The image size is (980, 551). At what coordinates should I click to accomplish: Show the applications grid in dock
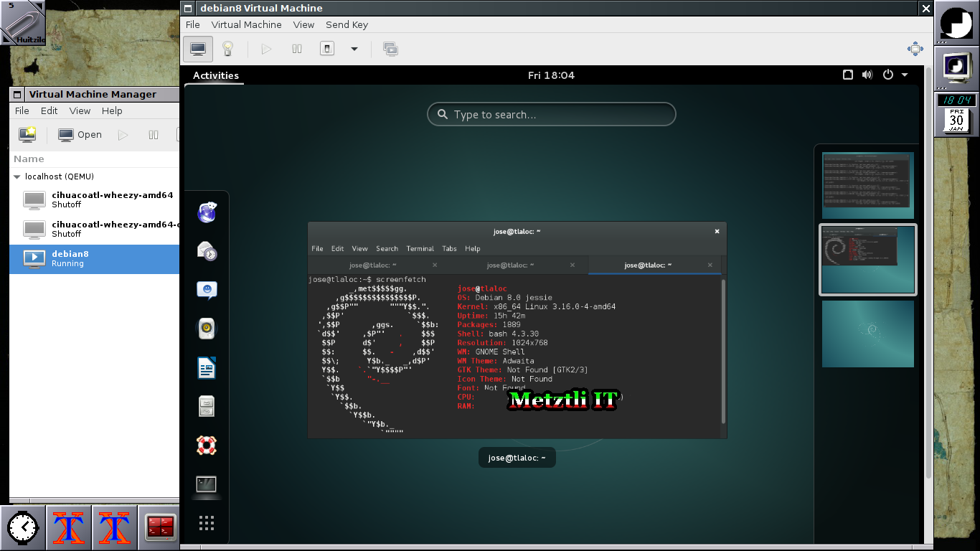(207, 523)
